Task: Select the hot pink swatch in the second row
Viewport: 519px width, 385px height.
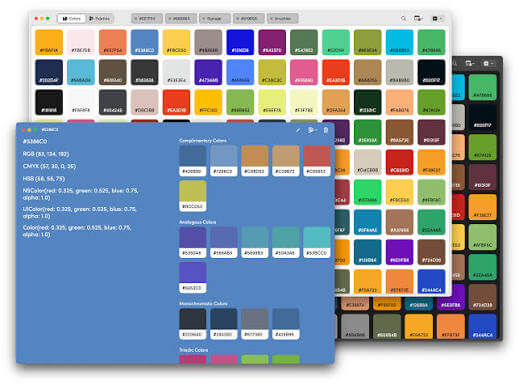Action: point(304,72)
